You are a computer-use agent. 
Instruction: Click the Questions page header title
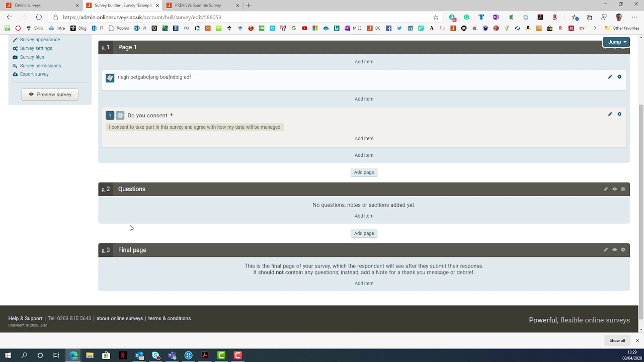tap(131, 189)
